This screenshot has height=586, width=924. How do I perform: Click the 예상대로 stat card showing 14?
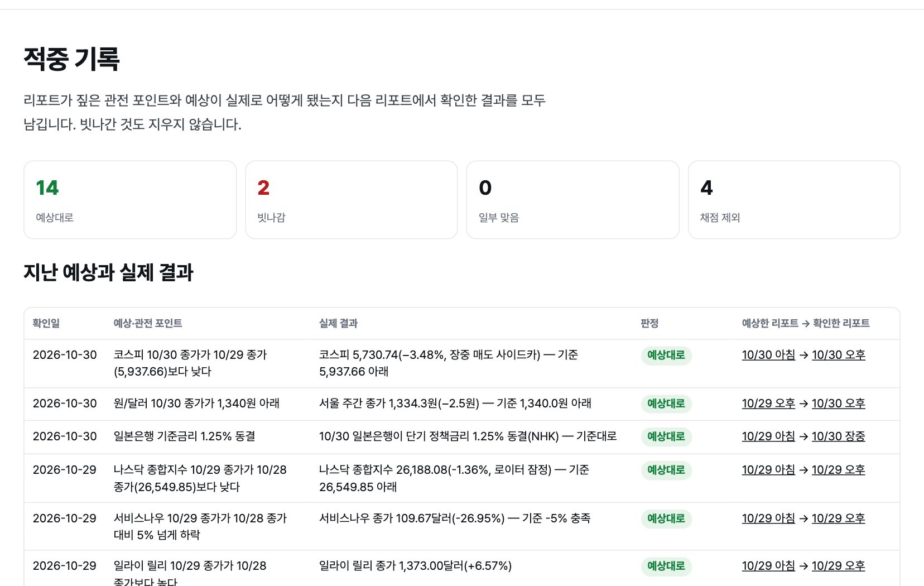(130, 200)
